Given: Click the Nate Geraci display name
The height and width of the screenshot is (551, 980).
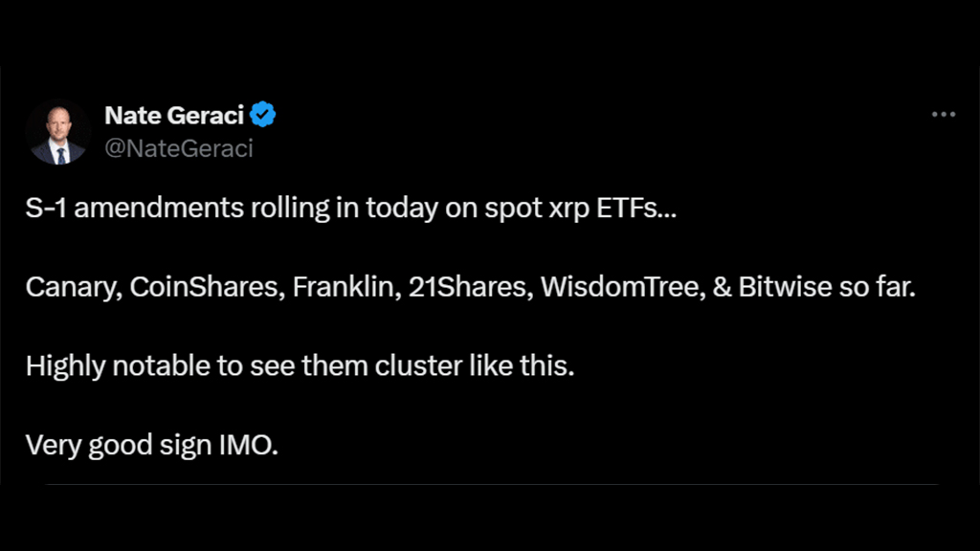Looking at the screenshot, I should pyautogui.click(x=174, y=115).
